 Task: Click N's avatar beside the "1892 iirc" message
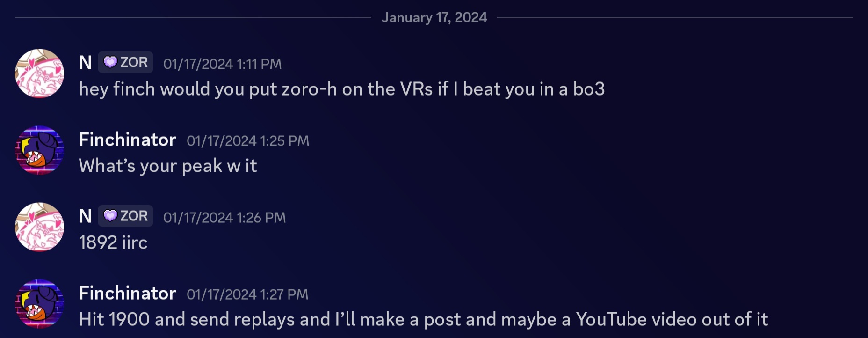[40, 227]
